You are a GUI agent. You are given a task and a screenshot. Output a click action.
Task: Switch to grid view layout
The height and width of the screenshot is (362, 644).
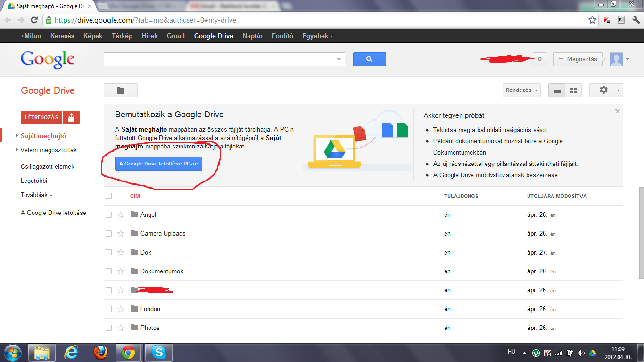point(574,90)
